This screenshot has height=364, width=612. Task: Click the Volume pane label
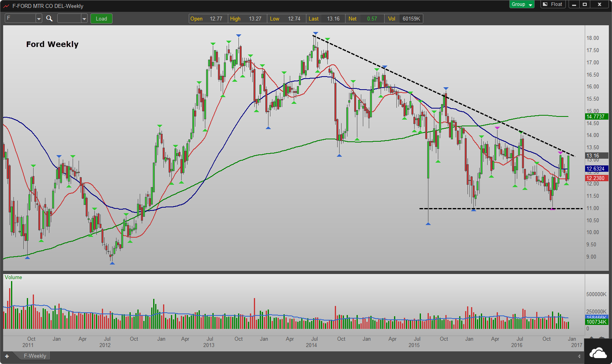coord(13,278)
